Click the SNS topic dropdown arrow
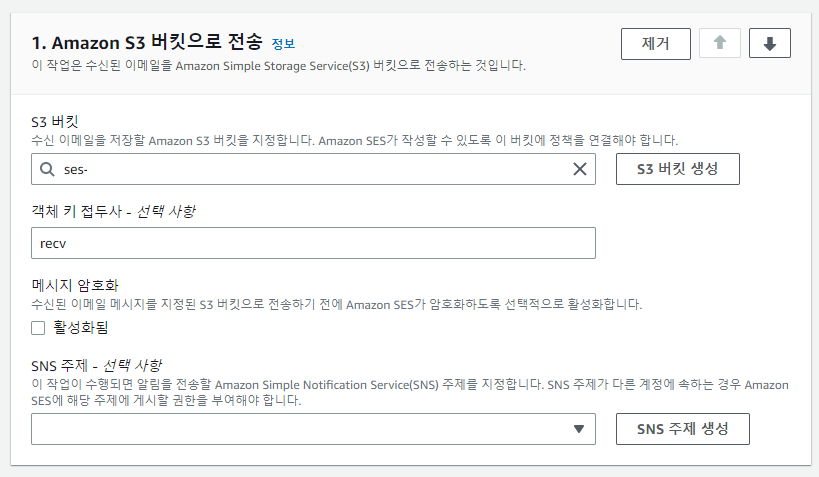 tap(578, 429)
